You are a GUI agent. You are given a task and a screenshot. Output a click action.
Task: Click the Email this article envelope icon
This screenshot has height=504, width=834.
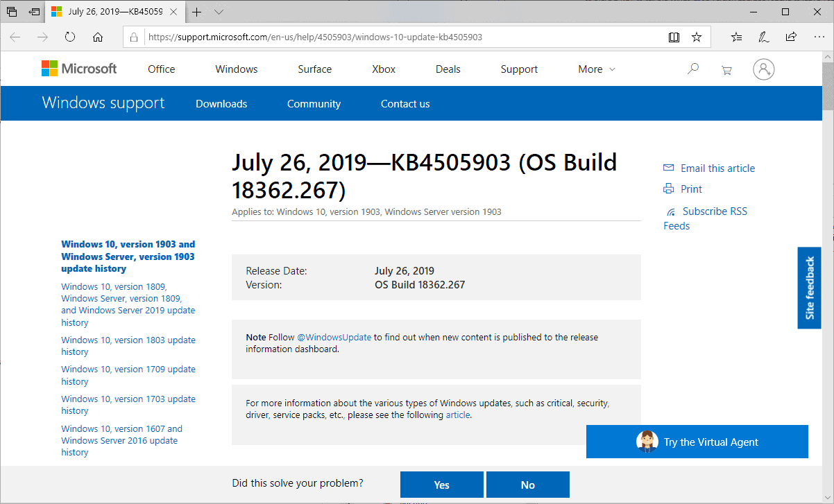(668, 167)
